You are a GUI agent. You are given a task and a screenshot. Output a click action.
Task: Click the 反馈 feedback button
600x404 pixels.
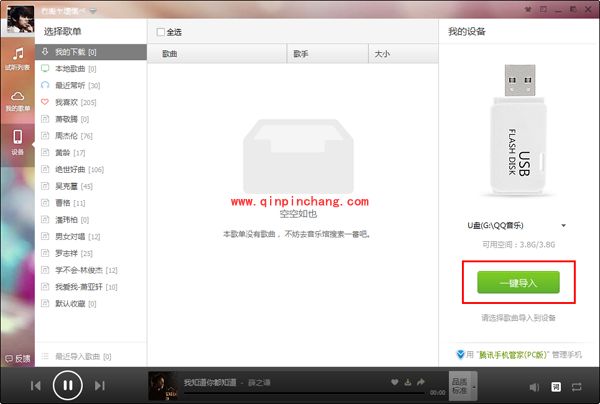(18, 358)
